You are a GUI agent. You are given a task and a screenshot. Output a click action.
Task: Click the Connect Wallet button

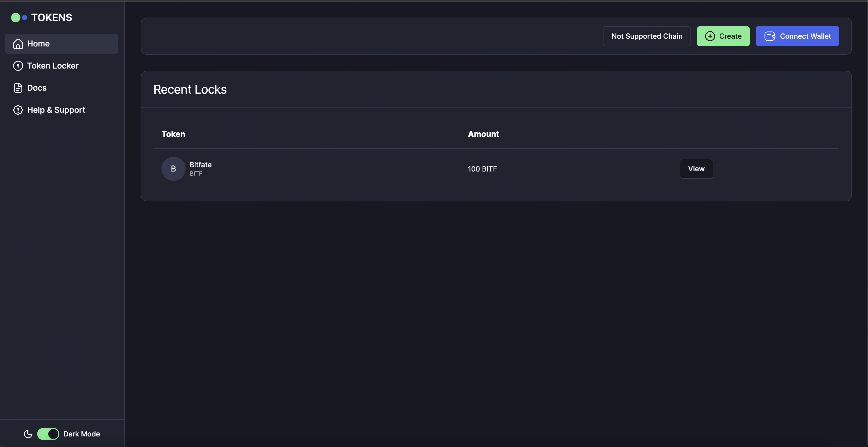(x=798, y=36)
